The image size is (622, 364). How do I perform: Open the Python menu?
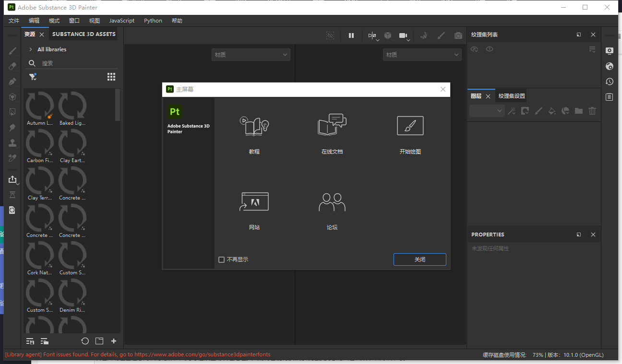pos(153,21)
